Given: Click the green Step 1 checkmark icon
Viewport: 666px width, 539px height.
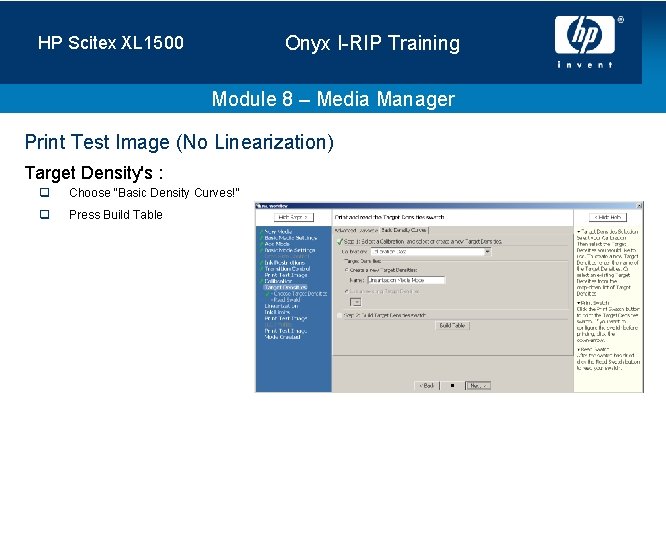Looking at the screenshot, I should pos(339,242).
